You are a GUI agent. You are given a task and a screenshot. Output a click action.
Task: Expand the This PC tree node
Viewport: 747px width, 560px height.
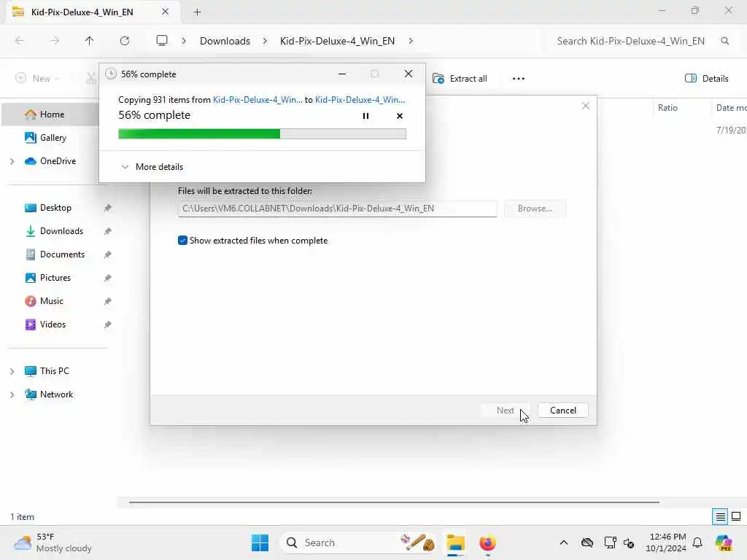point(12,371)
